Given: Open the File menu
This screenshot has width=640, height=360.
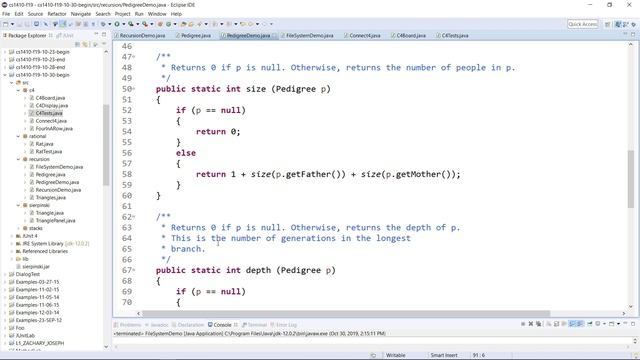Looking at the screenshot, I should (x=6, y=14).
